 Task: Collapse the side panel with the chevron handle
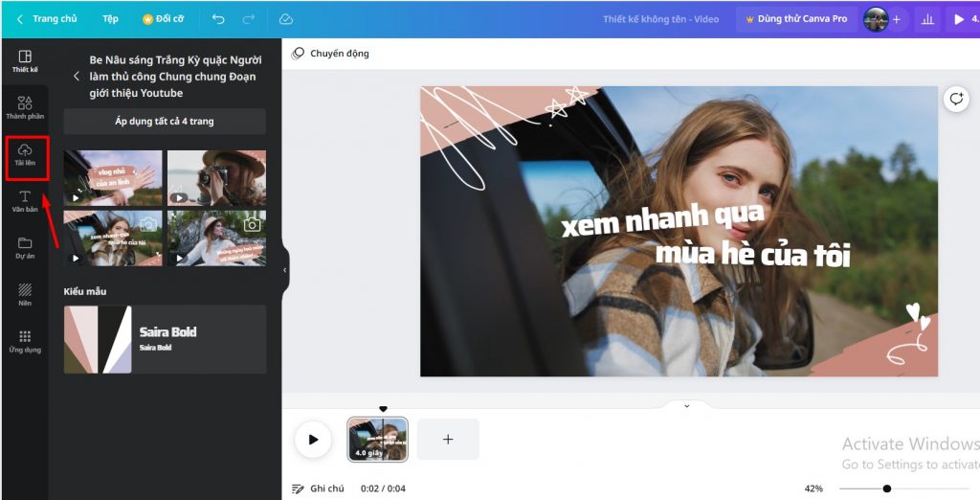[x=285, y=270]
